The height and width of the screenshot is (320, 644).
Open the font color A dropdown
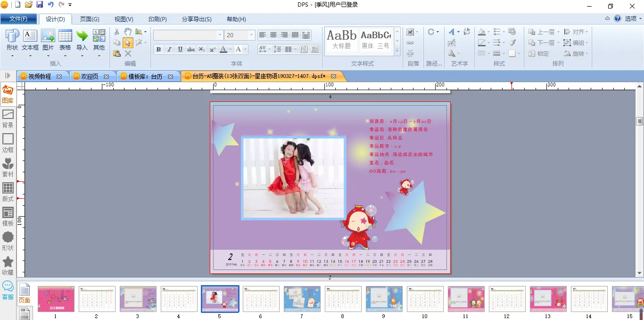pos(230,50)
